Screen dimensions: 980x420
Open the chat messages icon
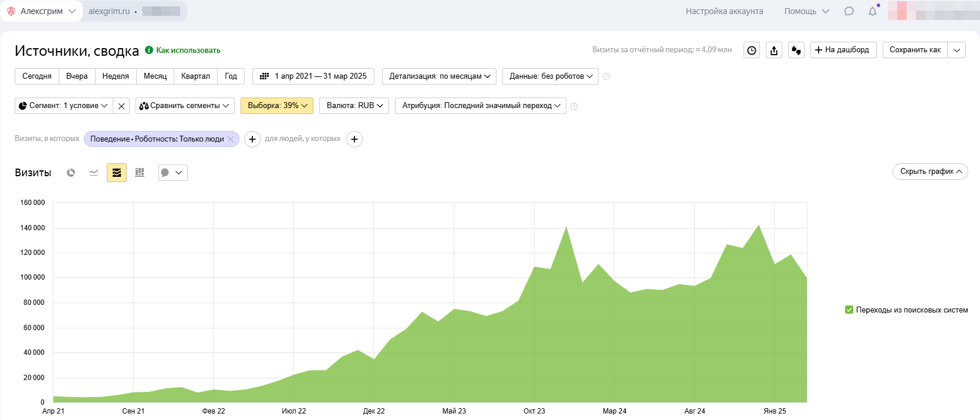849,11
